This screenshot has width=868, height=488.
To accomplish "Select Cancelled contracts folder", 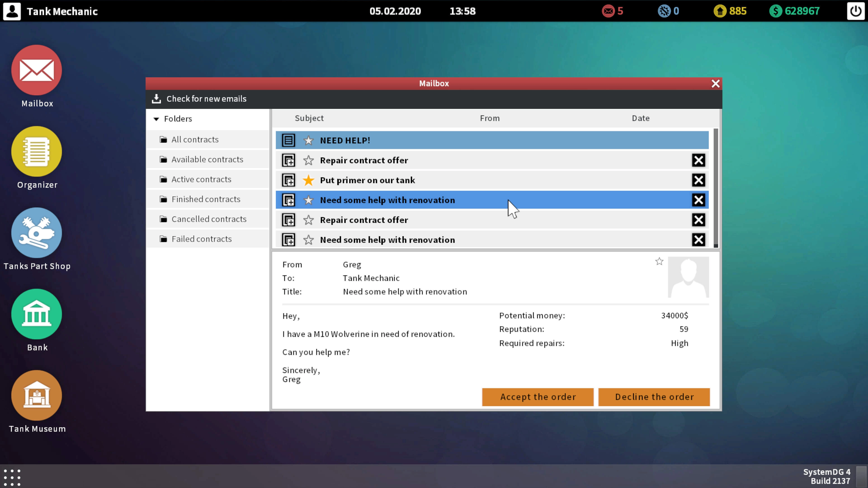I will click(x=209, y=219).
